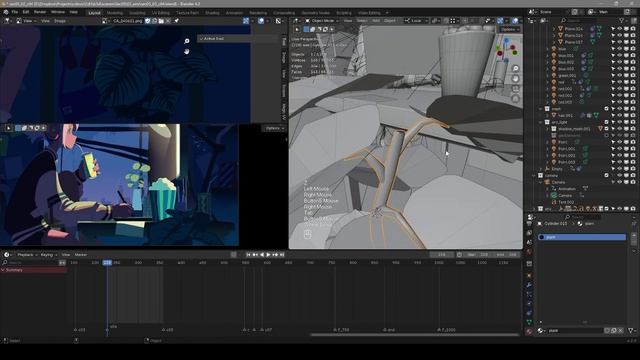Toggle exclude checkbox for src_light collection
The height and width of the screenshot is (360, 640).
pos(606,122)
